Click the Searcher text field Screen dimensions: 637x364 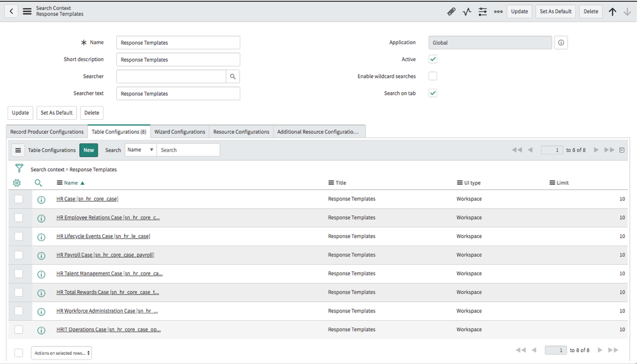pos(178,94)
